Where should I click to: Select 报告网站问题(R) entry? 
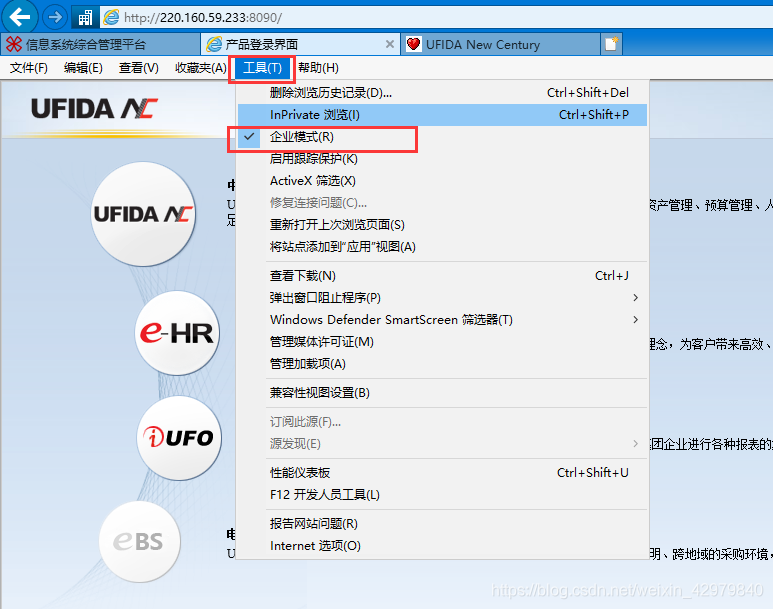tap(442, 524)
